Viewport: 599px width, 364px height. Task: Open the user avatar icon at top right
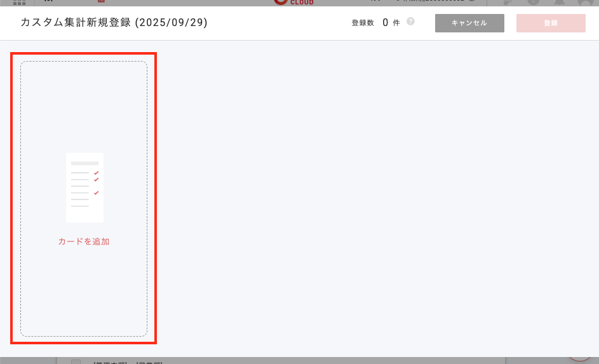[585, 3]
